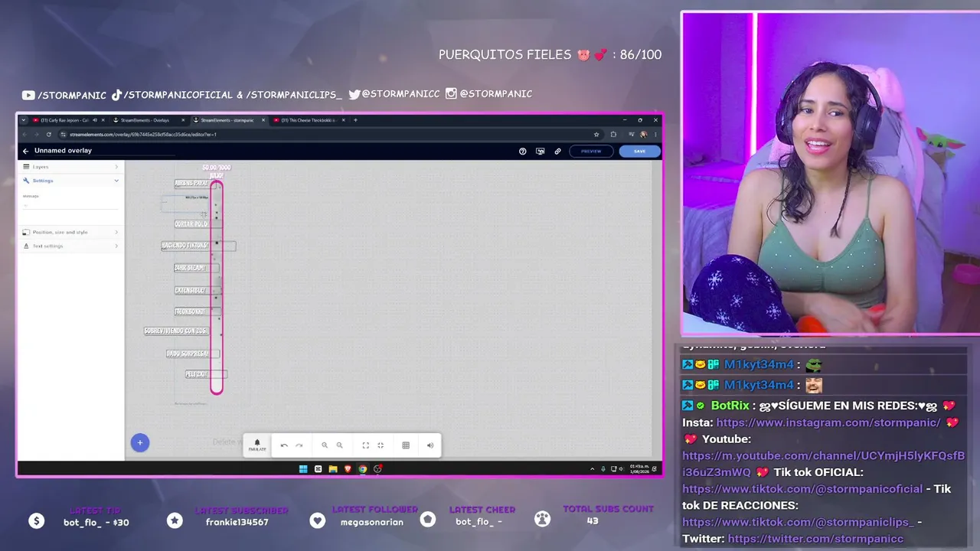Viewport: 980px width, 551px height.
Task: Open the twitter.com/stormpanicc chat link
Action: pos(816,539)
